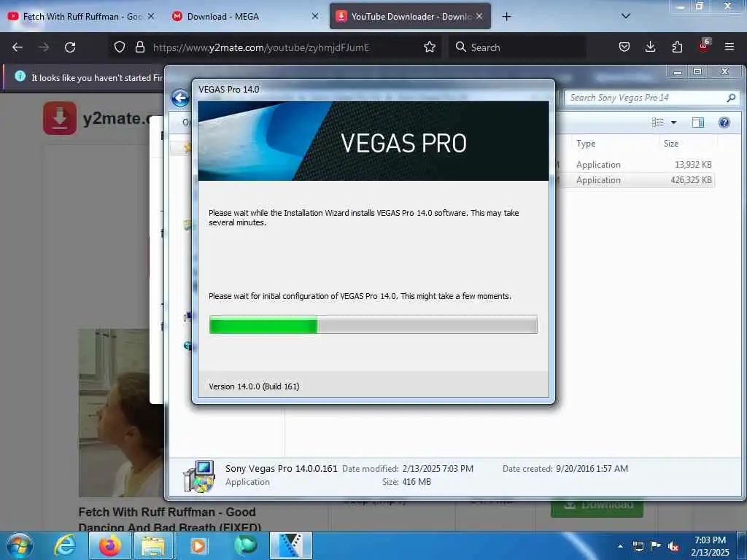The height and width of the screenshot is (560, 747).
Task: Close the YouTube Downloader tab
Action: (x=479, y=16)
